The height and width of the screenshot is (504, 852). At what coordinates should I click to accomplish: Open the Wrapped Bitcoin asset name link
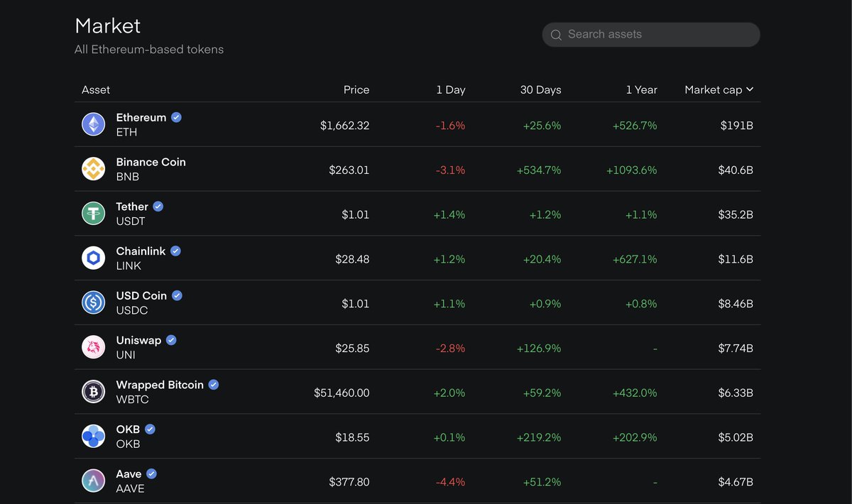(x=160, y=385)
